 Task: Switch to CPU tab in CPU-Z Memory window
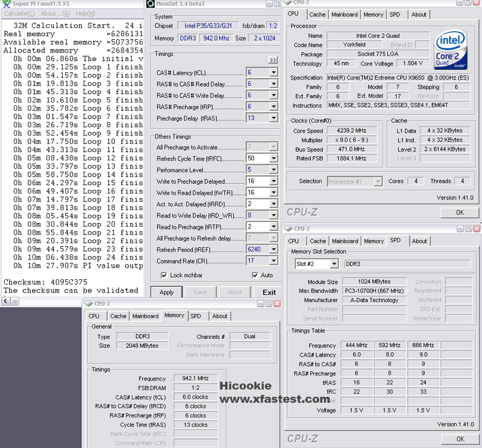point(94,316)
